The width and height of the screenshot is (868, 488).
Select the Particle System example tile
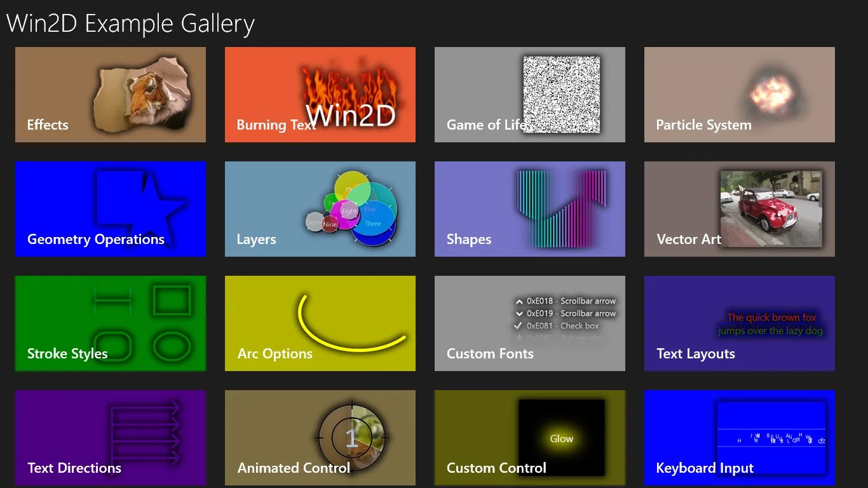(x=740, y=95)
